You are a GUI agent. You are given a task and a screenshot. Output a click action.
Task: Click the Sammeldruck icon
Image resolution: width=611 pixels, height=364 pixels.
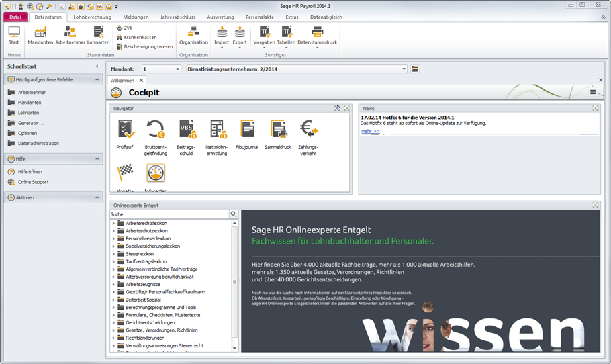click(278, 130)
